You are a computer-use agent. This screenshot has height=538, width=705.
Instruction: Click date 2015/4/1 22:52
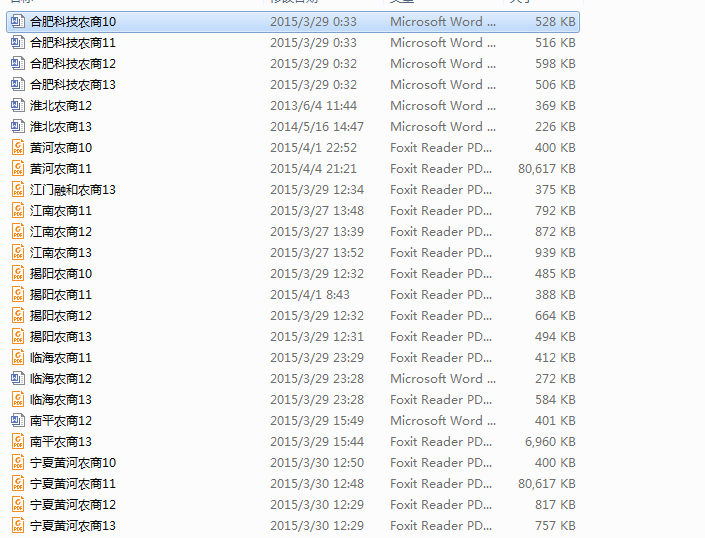point(313,147)
